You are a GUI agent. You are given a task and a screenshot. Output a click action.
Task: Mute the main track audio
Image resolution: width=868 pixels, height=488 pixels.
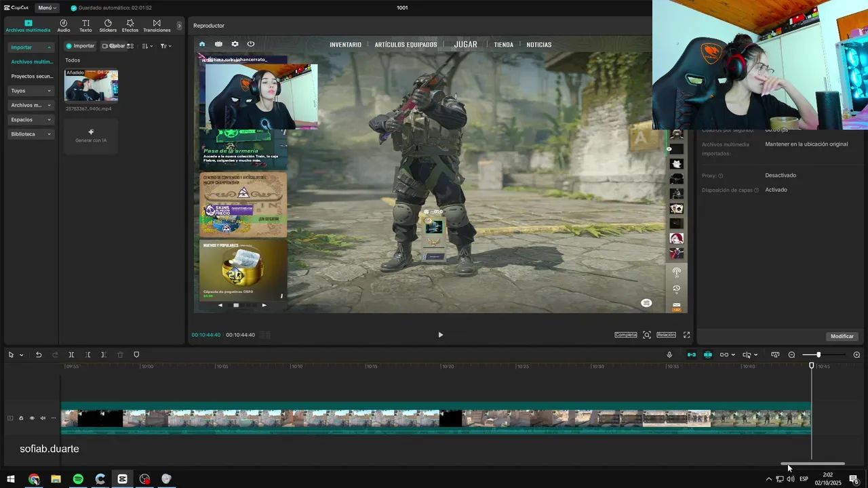click(43, 418)
